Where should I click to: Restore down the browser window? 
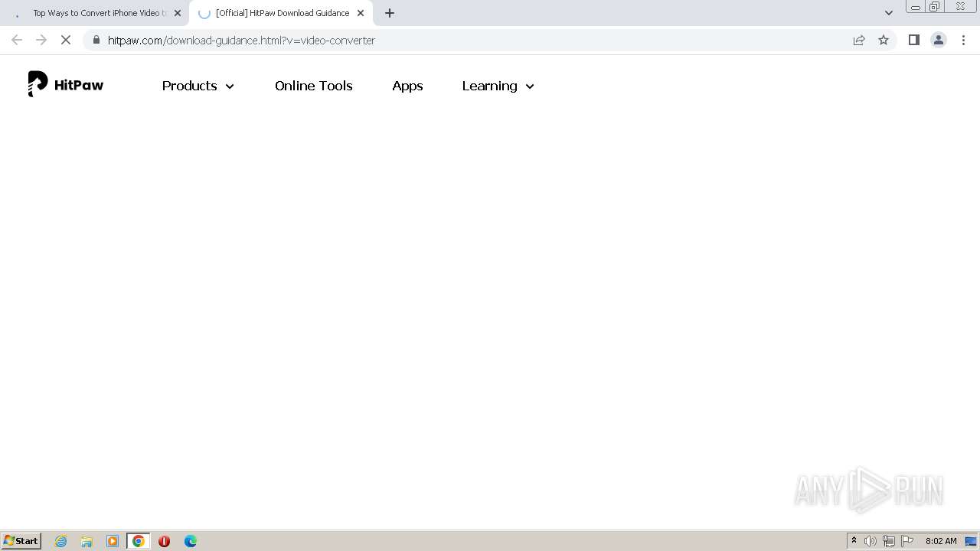point(935,6)
